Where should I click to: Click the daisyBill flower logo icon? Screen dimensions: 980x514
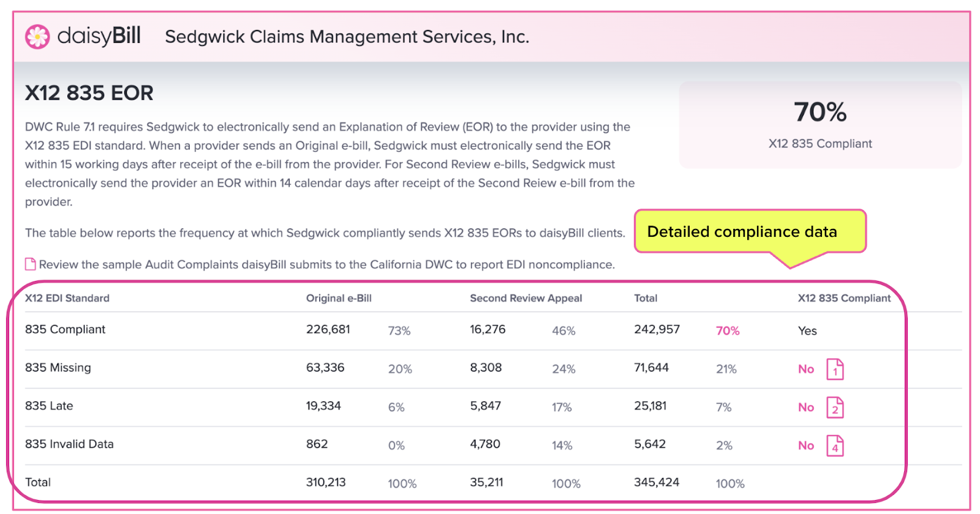37,37
